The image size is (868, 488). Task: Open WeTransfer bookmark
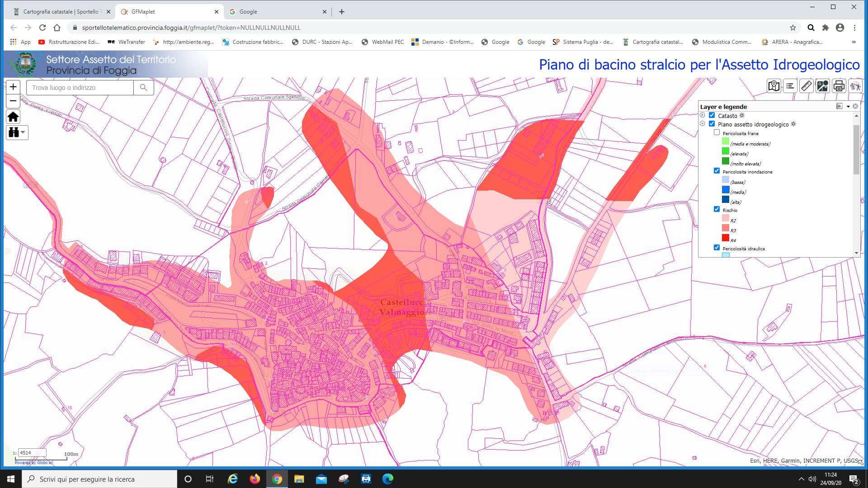click(126, 42)
